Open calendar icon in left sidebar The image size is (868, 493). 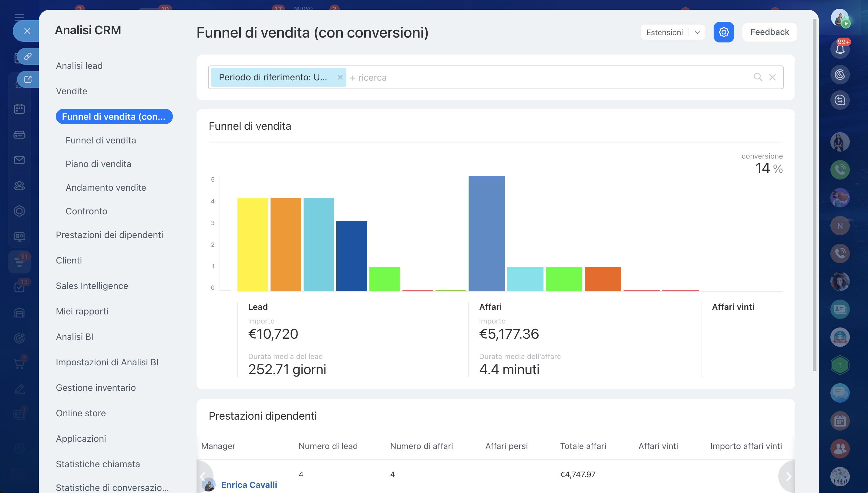point(19,109)
